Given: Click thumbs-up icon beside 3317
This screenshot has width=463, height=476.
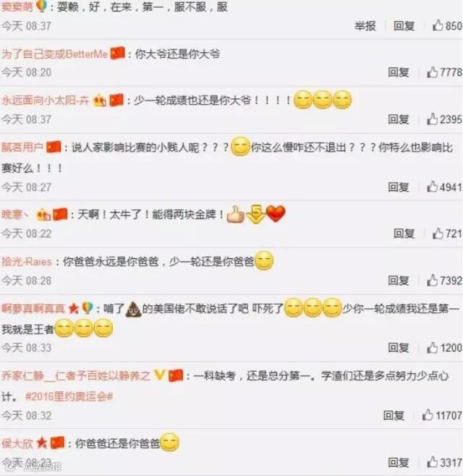Looking at the screenshot, I should pyautogui.click(x=432, y=462).
